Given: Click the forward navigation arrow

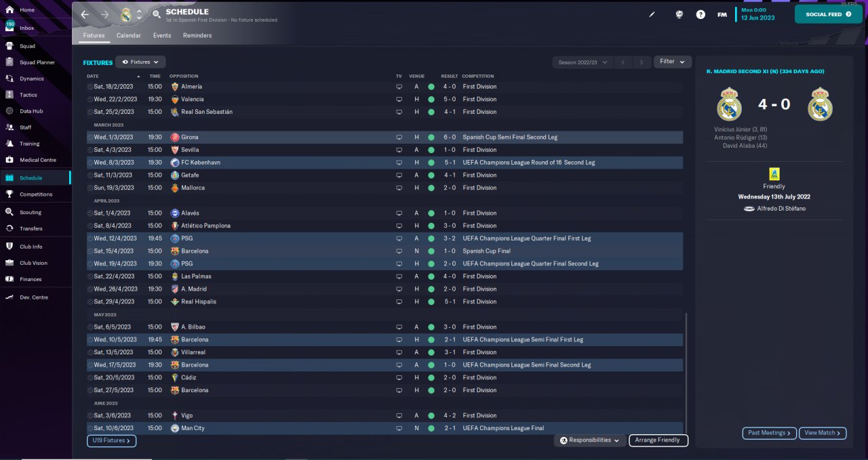Looking at the screenshot, I should [104, 14].
